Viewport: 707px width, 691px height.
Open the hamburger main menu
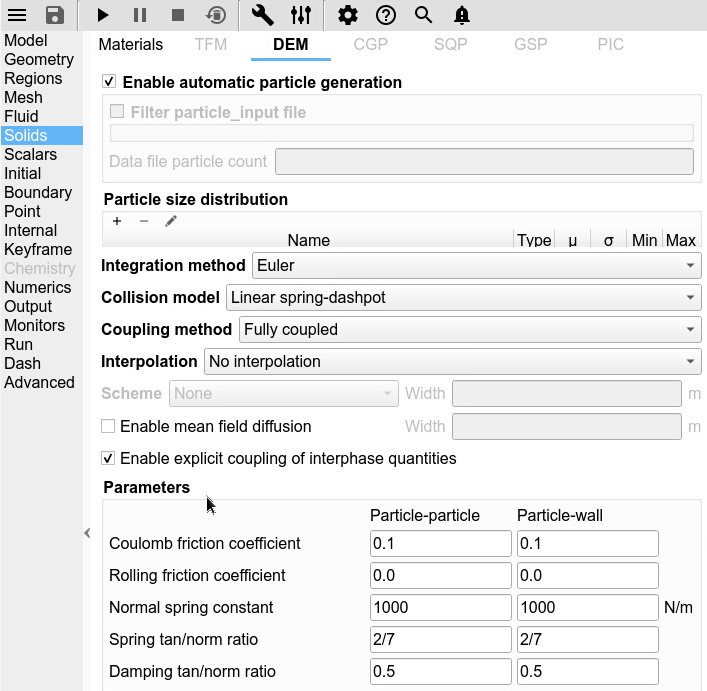17,15
